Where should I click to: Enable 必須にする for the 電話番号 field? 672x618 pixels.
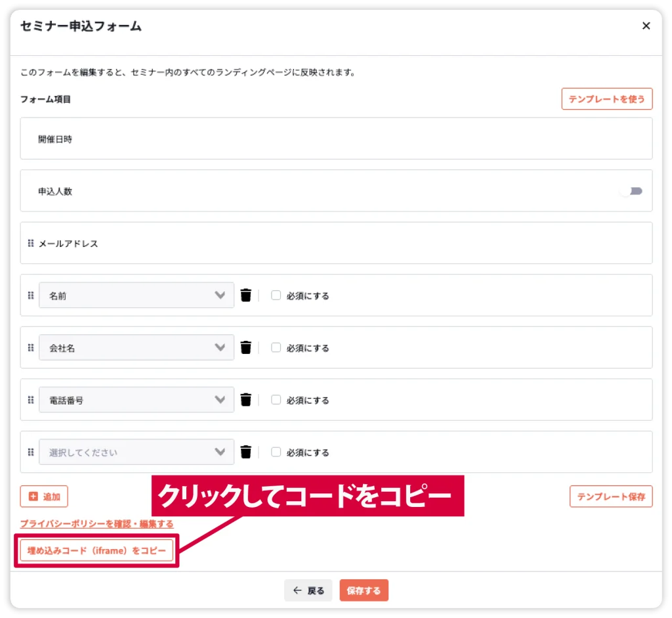click(x=276, y=399)
